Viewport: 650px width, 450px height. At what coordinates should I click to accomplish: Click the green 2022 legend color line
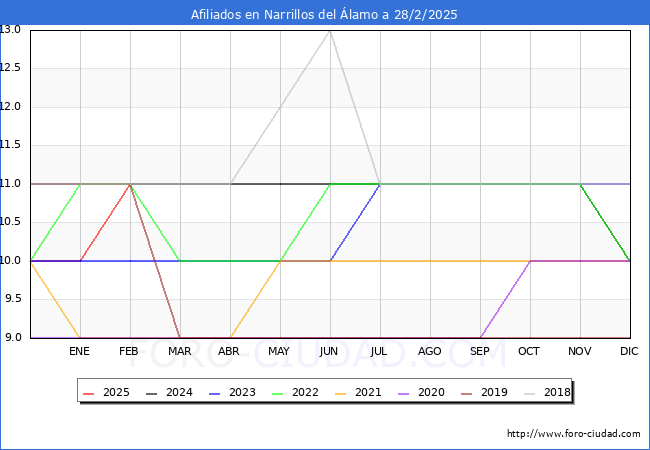278,393
